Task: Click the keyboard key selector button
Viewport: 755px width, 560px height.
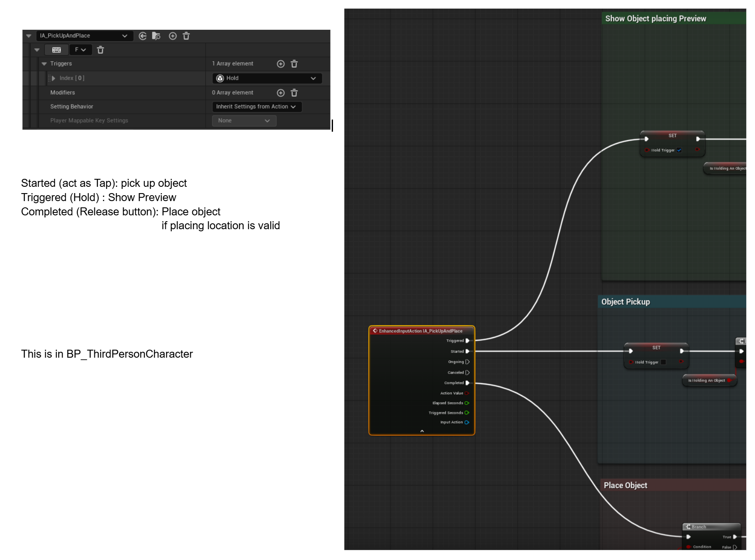Action: [x=57, y=50]
